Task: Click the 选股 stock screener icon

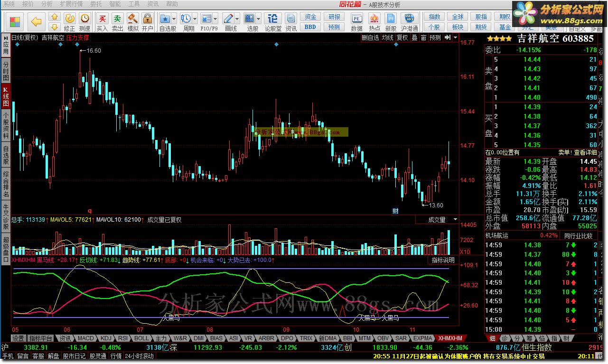Action: [x=250, y=19]
